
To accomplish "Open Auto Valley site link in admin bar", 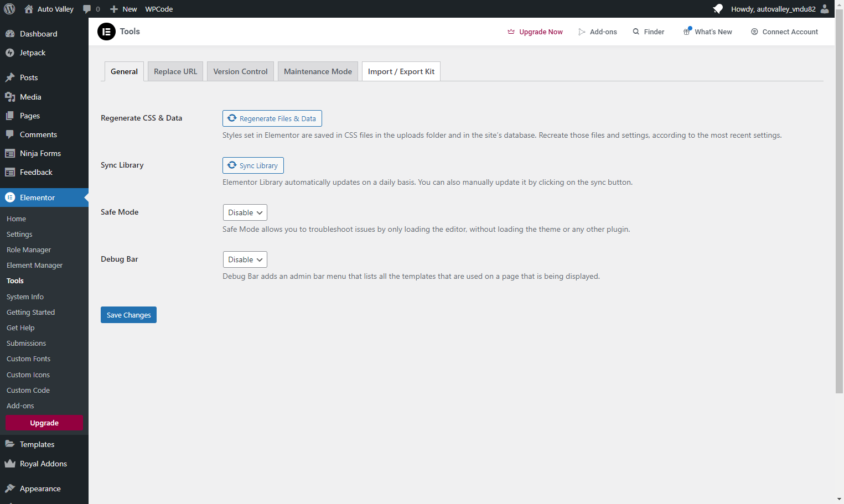I will 49,9.
